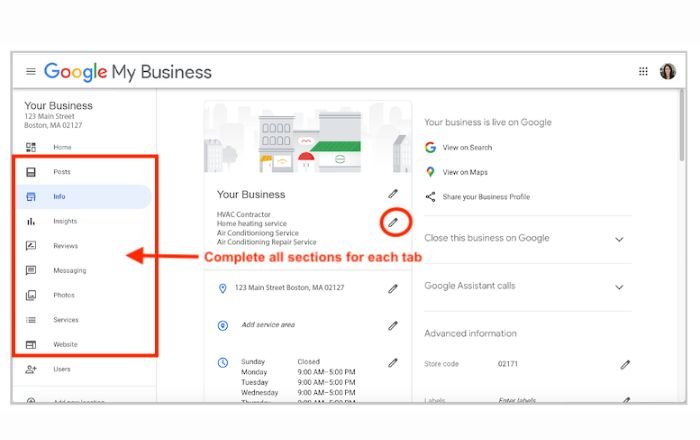Image resolution: width=700 pixels, height=440 pixels.
Task: Edit the 123 Main Street address
Action: (393, 289)
